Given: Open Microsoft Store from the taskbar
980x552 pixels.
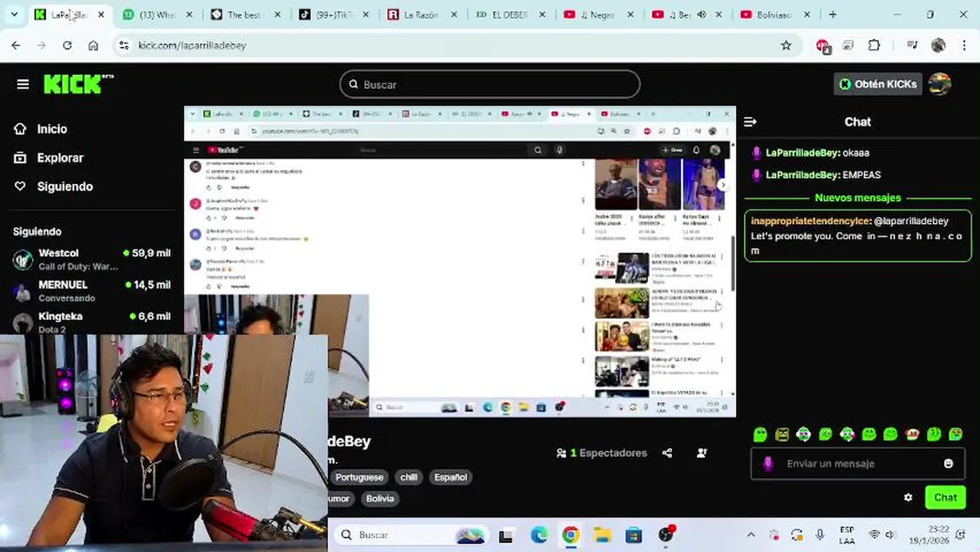Looking at the screenshot, I should tap(633, 535).
